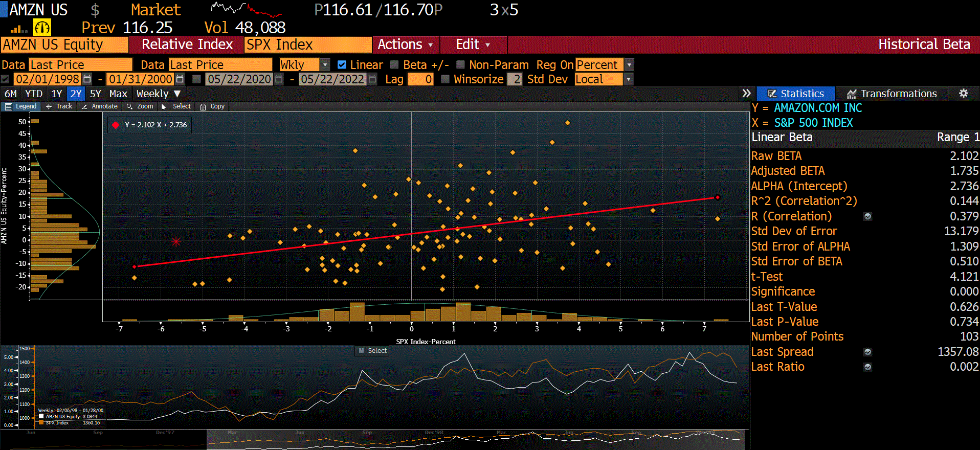Image resolution: width=980 pixels, height=450 pixels.
Task: Edit the SPX Index field
Action: 308,44
